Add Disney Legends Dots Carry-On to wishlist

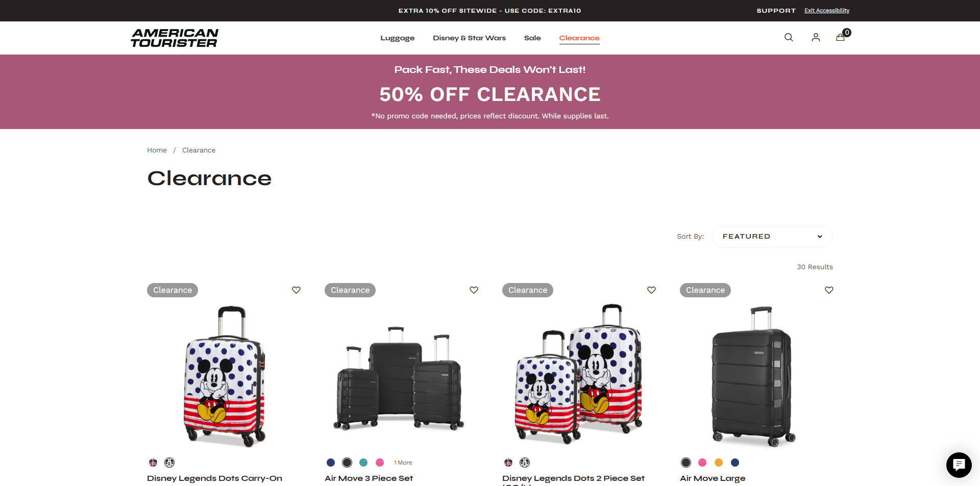point(296,290)
